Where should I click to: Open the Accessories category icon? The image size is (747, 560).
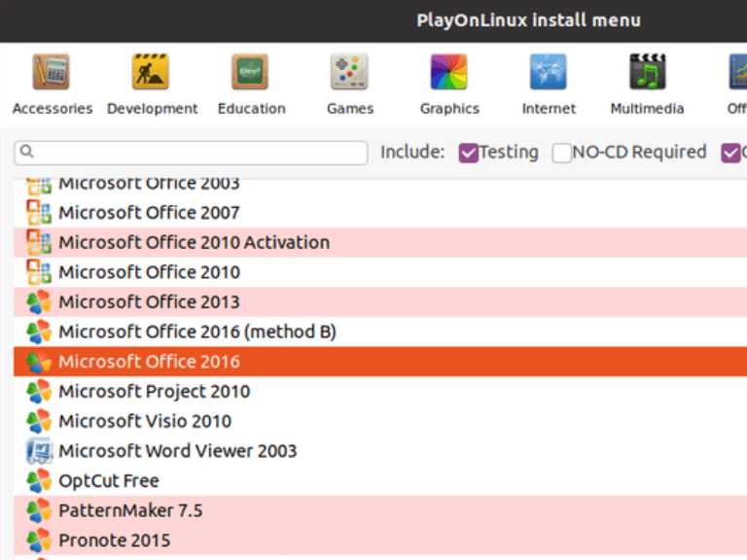coord(51,72)
